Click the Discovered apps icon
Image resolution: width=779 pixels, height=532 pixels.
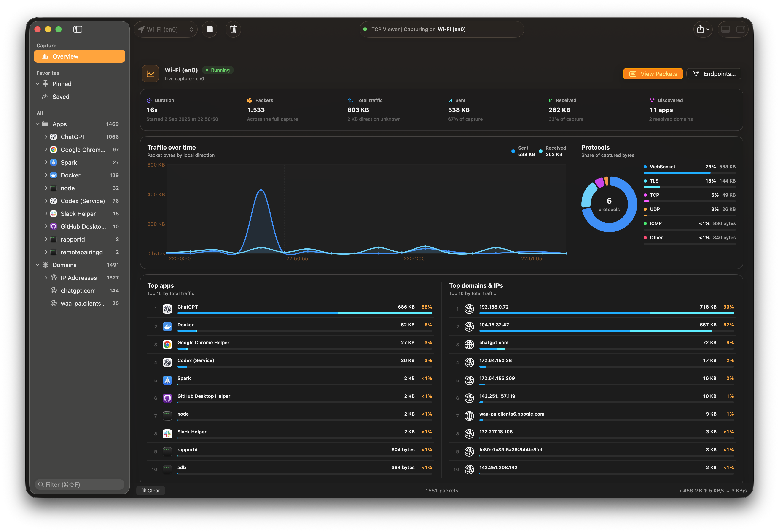(x=652, y=101)
